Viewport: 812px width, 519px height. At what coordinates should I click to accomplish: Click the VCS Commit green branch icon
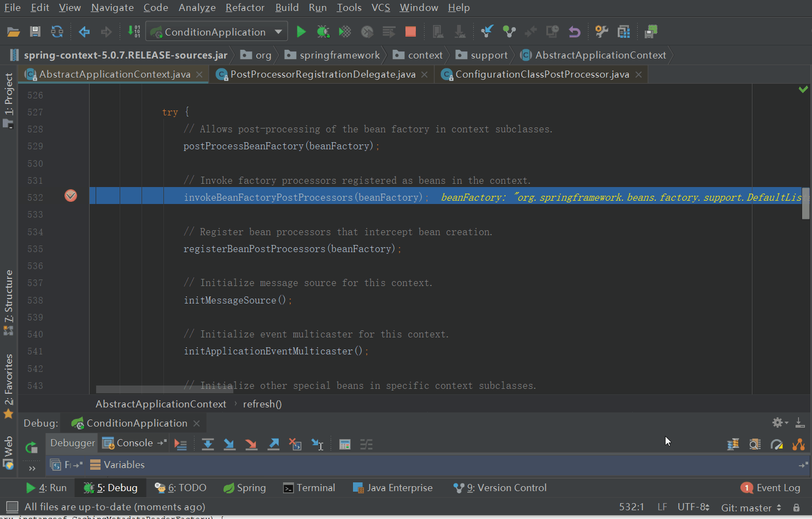point(509,32)
